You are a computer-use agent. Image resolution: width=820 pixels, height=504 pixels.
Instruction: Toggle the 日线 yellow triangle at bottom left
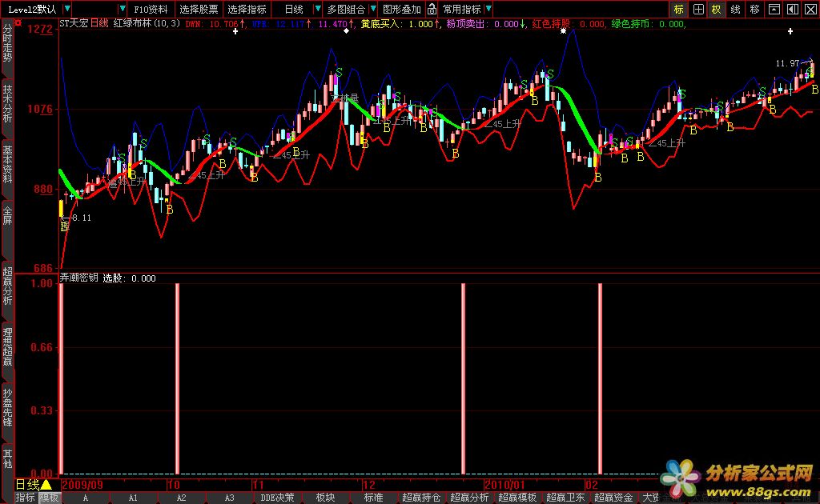pyautogui.click(x=46, y=485)
